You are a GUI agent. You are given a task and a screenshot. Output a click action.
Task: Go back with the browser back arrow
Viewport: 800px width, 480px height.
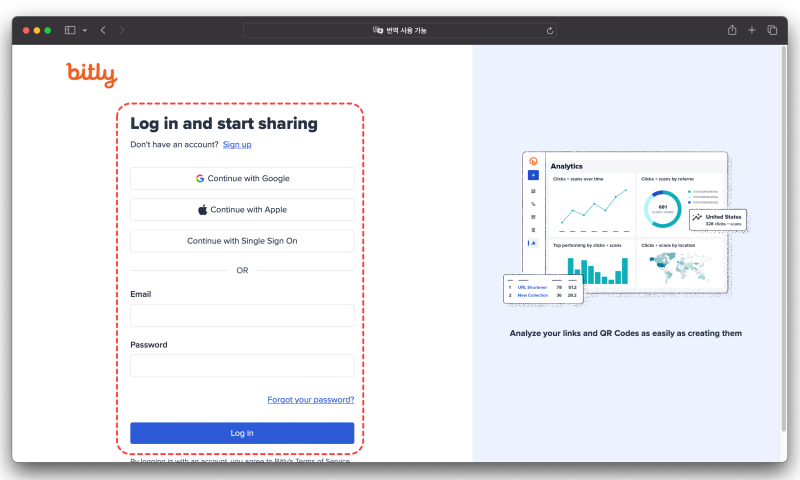pos(103,30)
